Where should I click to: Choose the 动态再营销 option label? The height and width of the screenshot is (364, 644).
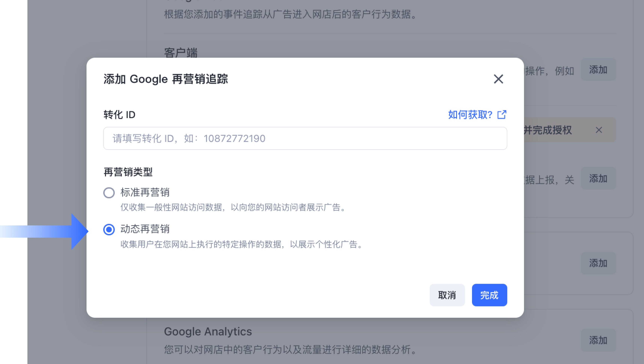(145, 229)
